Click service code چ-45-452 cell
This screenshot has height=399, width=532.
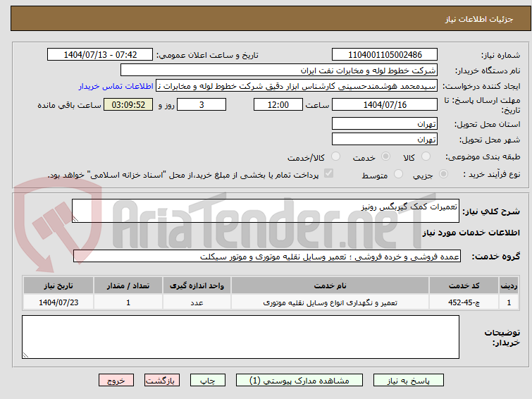464,302
